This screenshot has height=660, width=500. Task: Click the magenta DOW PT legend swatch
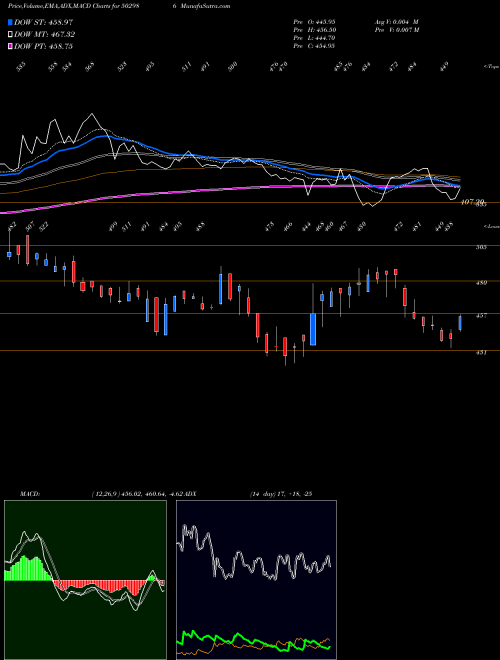[10, 46]
